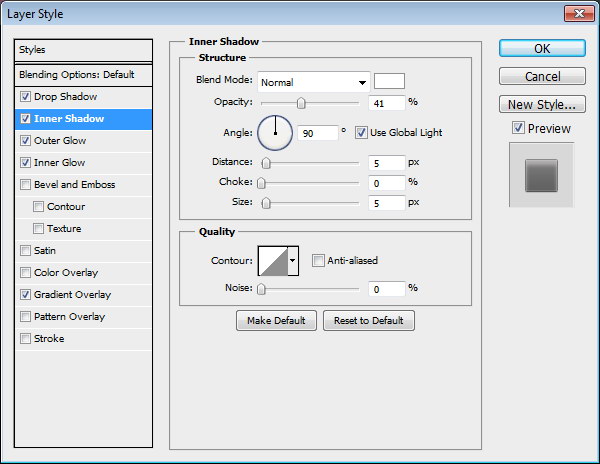
Task: Click the OK button
Action: 541,48
